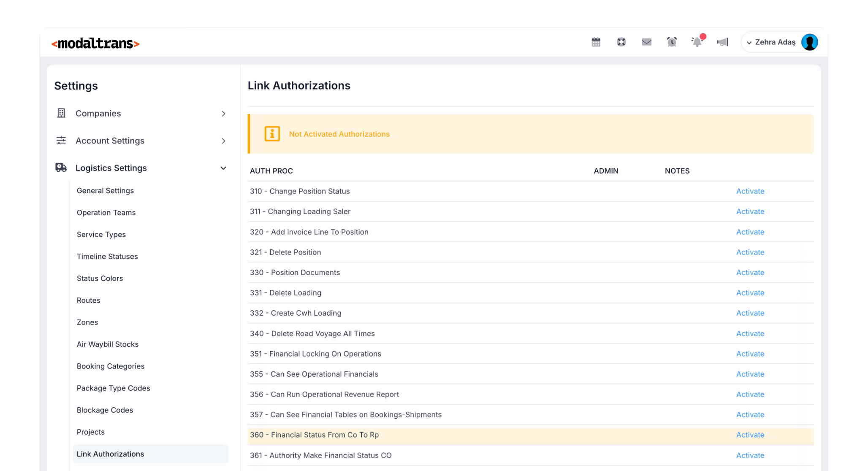
Task: Activate Financial Locking On Operations
Action: 750,354
